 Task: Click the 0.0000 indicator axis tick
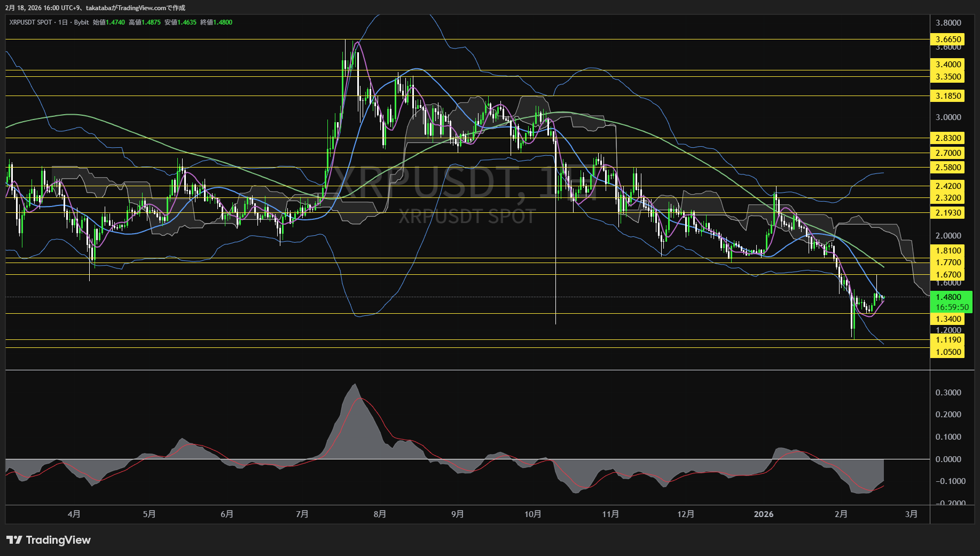pos(948,459)
